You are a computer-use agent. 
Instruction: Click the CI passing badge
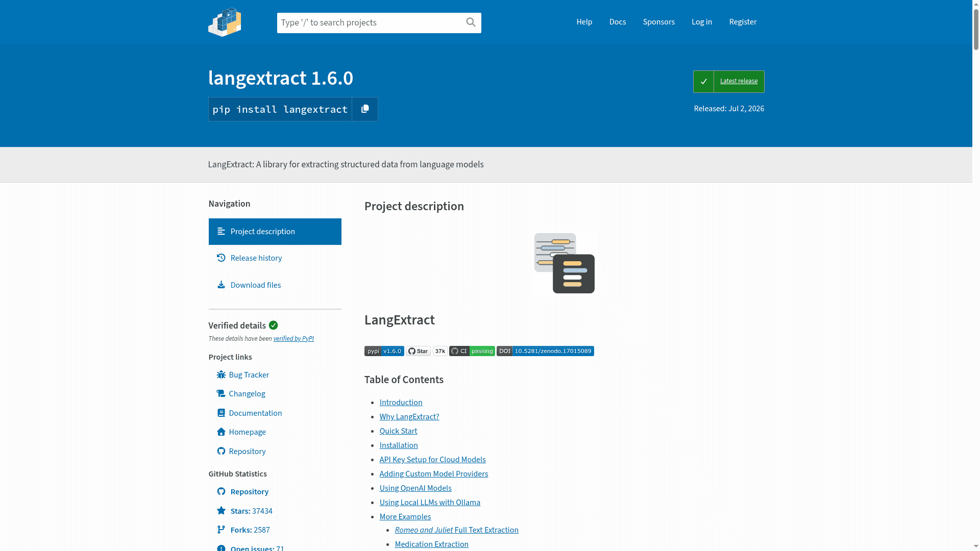[x=472, y=351]
